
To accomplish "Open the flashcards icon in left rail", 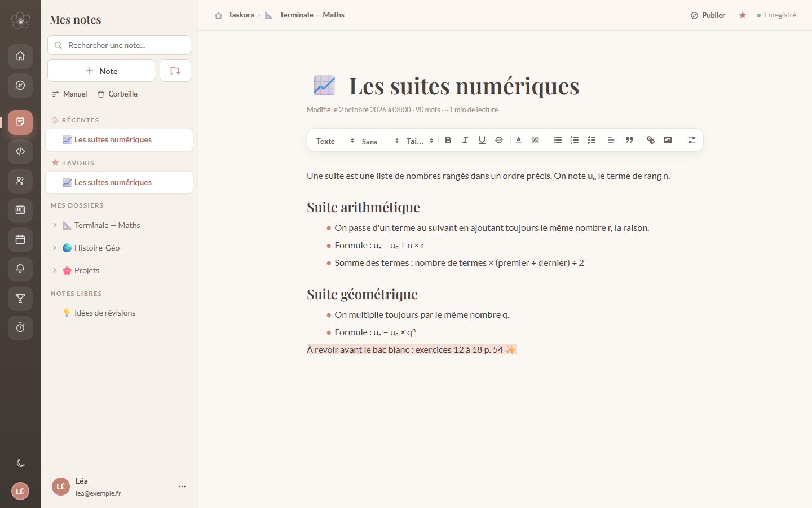I will (20, 210).
